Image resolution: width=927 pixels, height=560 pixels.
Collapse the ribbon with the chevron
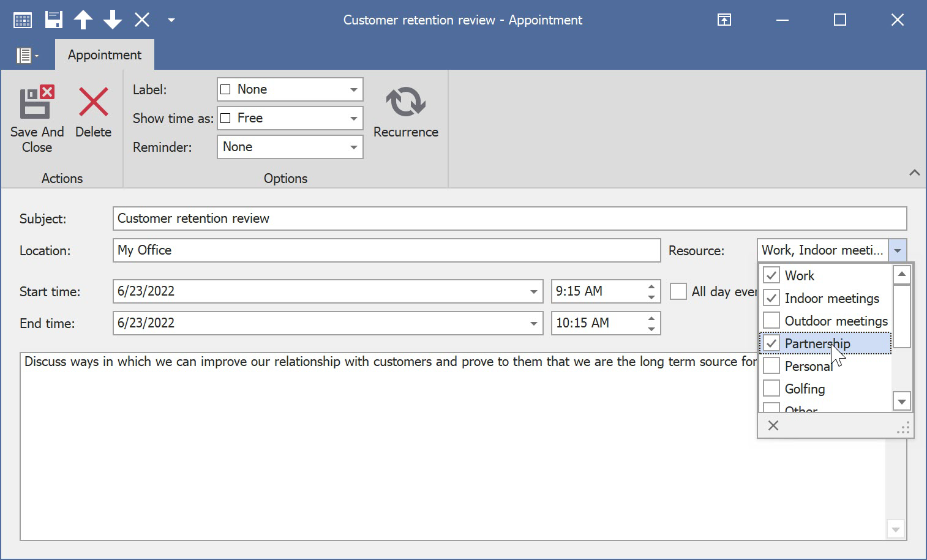[914, 173]
